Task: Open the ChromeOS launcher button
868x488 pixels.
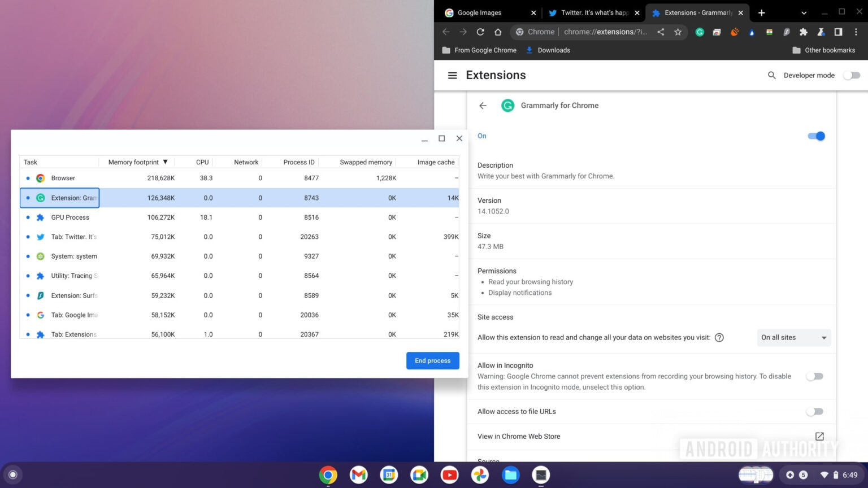Action: pos(13,475)
